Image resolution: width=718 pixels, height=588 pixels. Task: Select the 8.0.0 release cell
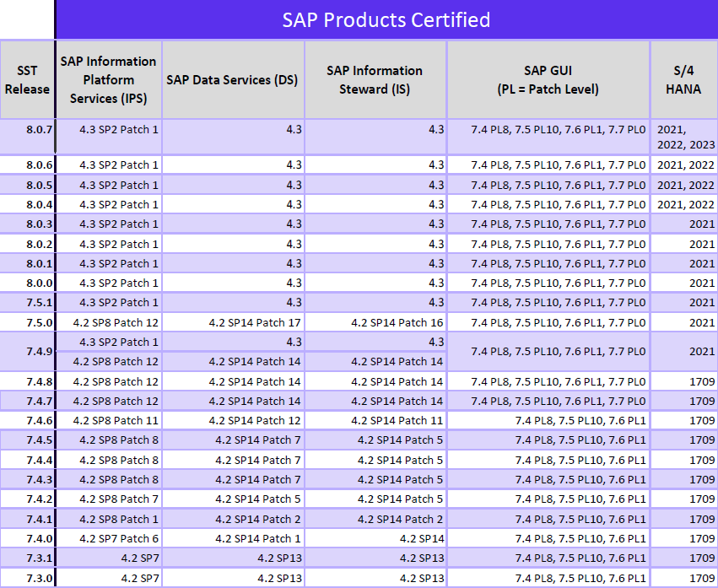(x=27, y=283)
